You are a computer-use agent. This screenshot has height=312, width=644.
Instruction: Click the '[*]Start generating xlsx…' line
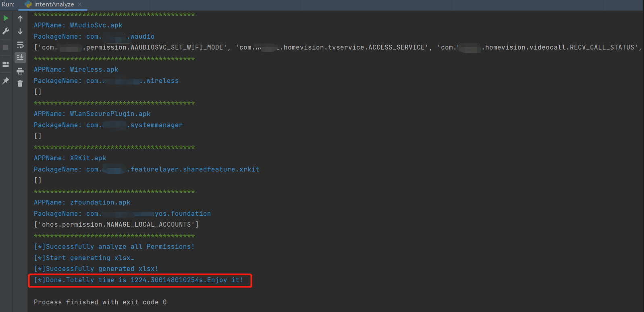coord(84,258)
